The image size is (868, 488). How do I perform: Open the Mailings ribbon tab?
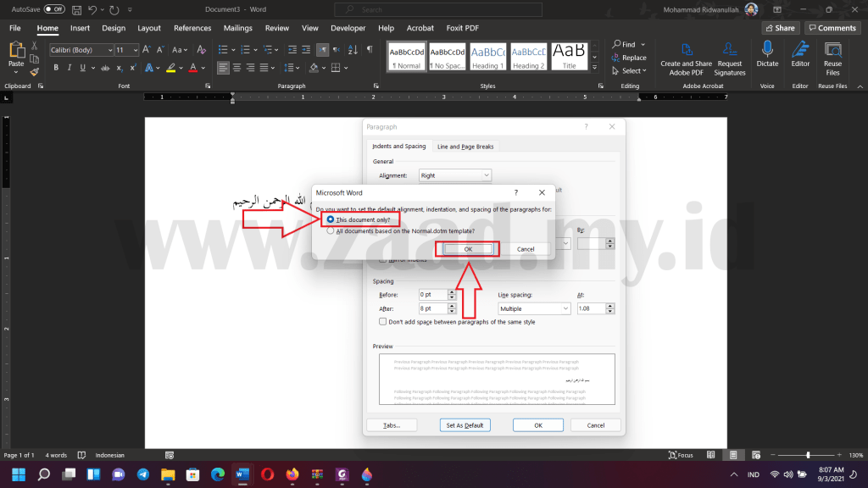237,28
